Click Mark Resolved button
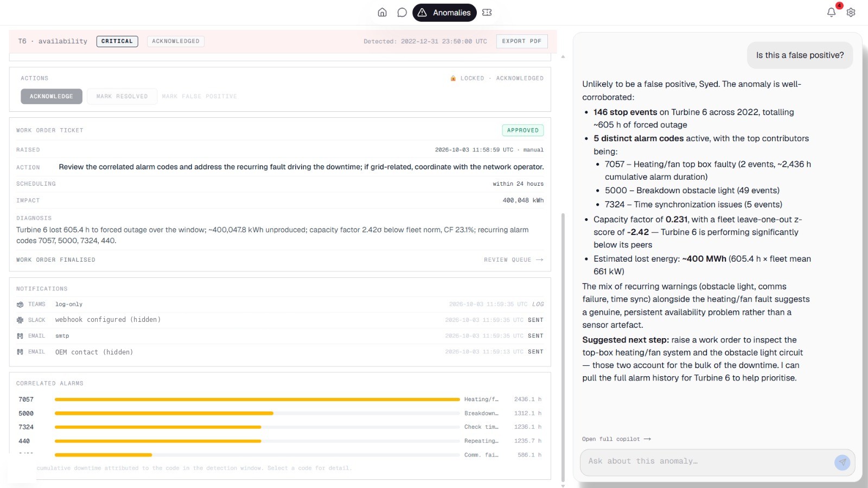The height and width of the screenshot is (488, 868). (x=122, y=97)
